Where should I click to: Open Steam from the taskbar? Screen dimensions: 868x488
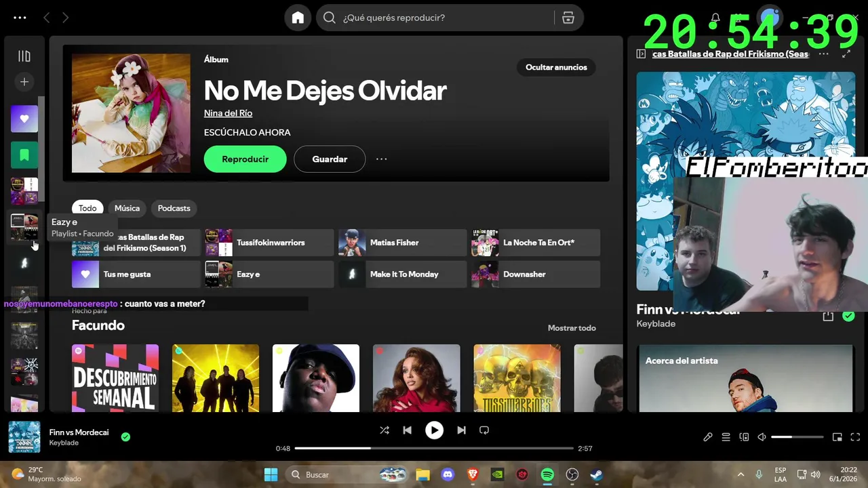click(x=597, y=474)
